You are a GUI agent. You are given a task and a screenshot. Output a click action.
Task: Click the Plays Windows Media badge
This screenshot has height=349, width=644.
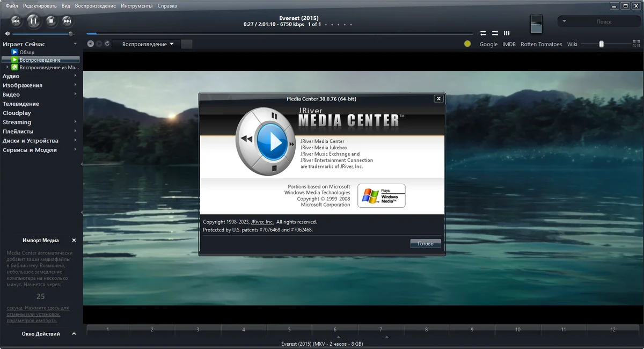(x=382, y=196)
